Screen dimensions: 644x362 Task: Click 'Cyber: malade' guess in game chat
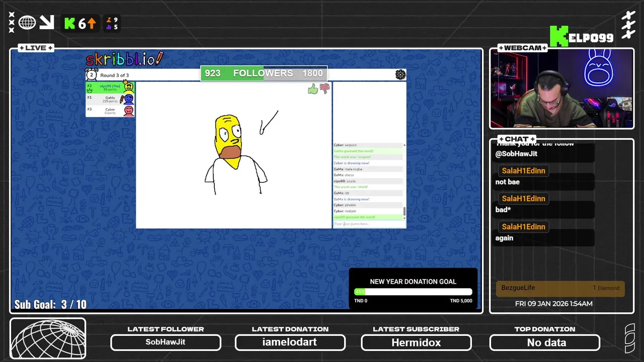(x=345, y=211)
